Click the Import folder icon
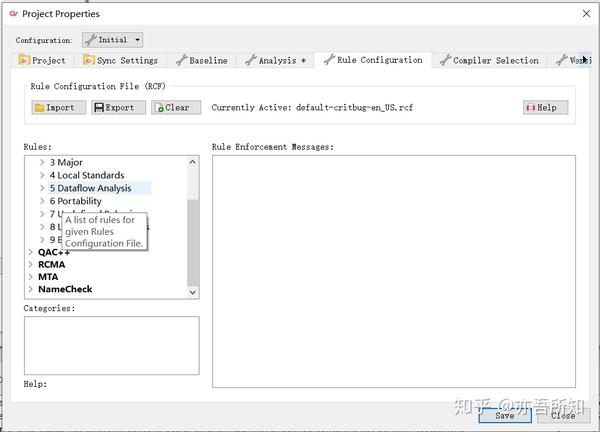 39,108
